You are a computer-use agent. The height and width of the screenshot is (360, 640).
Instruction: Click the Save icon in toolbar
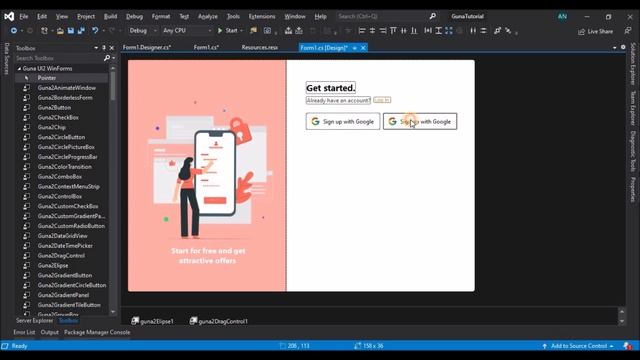click(71, 31)
